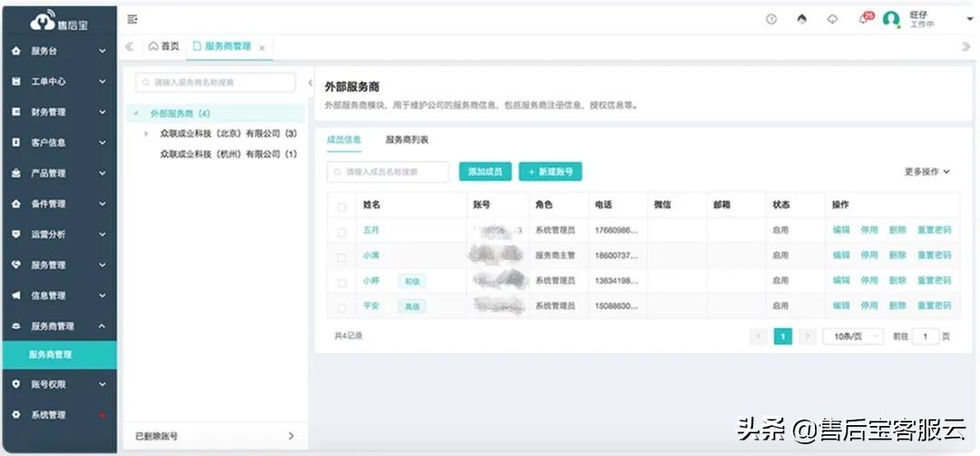The height and width of the screenshot is (456, 980).
Task: Collapse the 外部服务商 (4) tree arrow
Action: pos(135,114)
